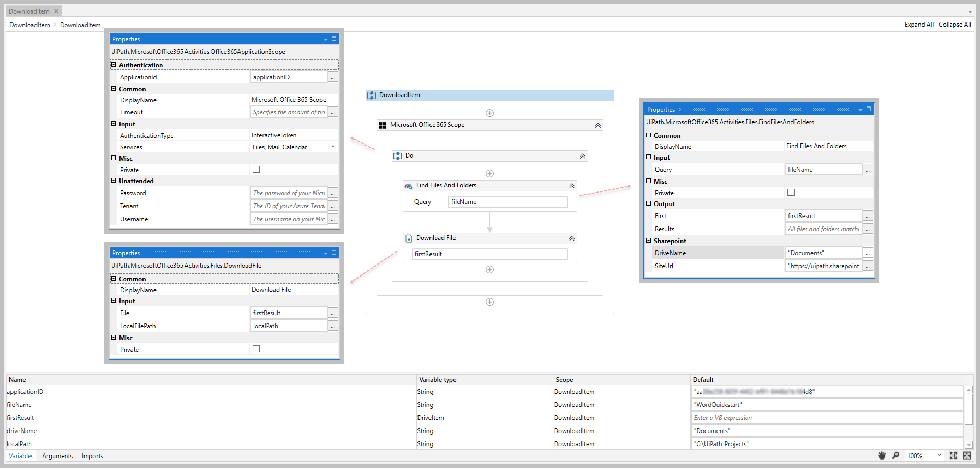Click the ApplicationId value field
The width and height of the screenshot is (980, 468).
coord(289,77)
